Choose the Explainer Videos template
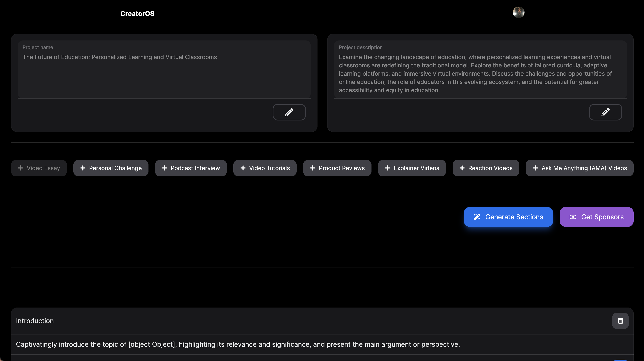 tap(412, 168)
